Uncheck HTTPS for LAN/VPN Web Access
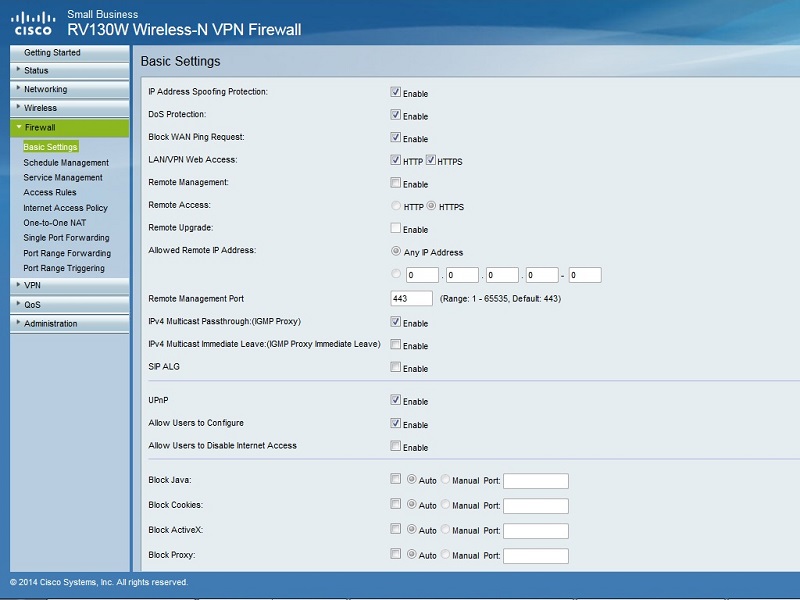This screenshot has width=800, height=600. pos(432,160)
